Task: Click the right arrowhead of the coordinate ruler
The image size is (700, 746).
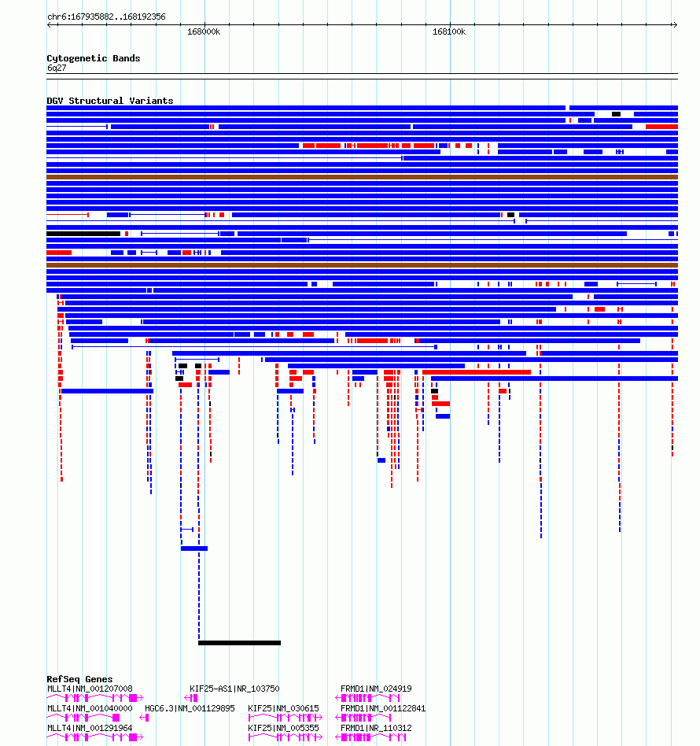Action: tap(674, 24)
